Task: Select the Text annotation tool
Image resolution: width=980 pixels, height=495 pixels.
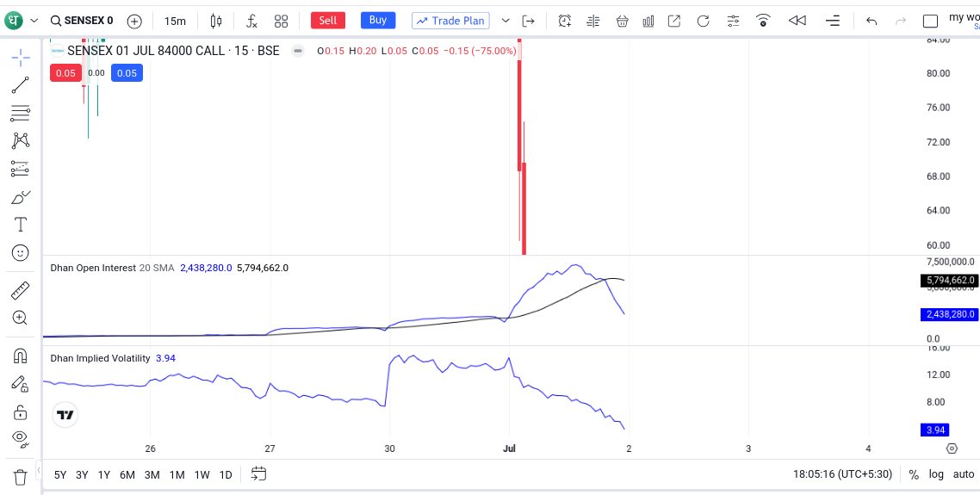Action: (21, 225)
